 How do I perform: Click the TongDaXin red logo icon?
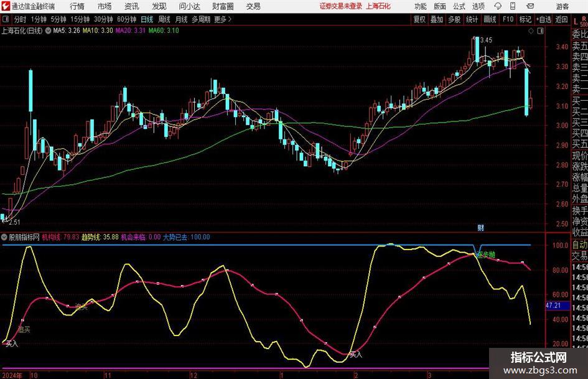click(x=6, y=6)
